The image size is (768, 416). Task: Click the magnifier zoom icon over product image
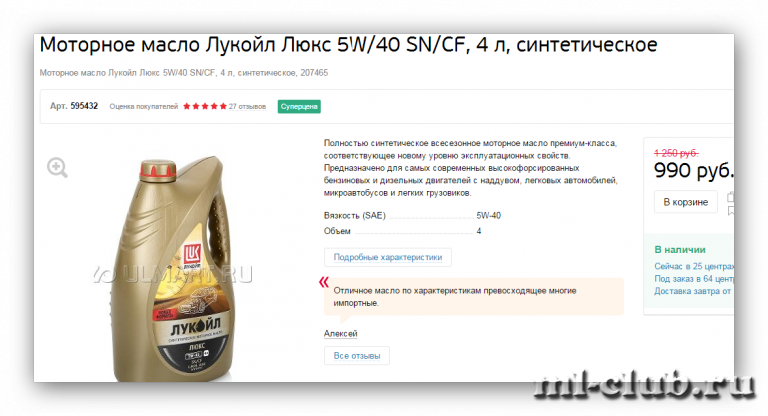(x=57, y=168)
